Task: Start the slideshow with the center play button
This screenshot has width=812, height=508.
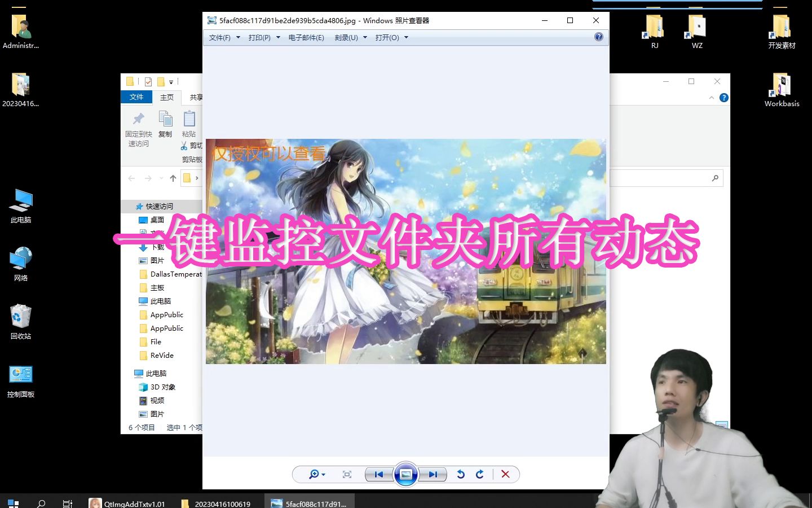Action: click(405, 474)
